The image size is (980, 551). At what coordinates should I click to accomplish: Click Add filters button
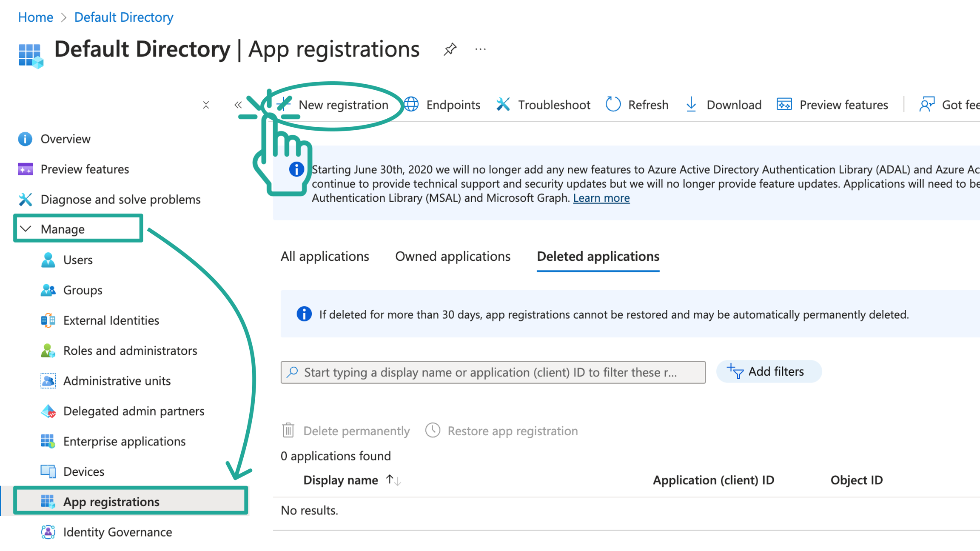pos(768,371)
